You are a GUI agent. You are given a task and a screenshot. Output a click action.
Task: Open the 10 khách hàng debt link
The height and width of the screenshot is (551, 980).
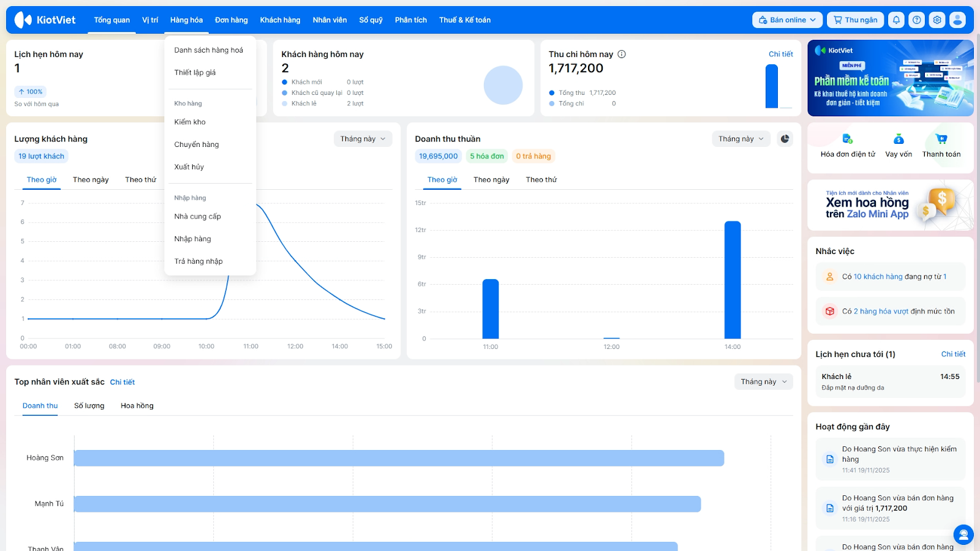coord(878,277)
